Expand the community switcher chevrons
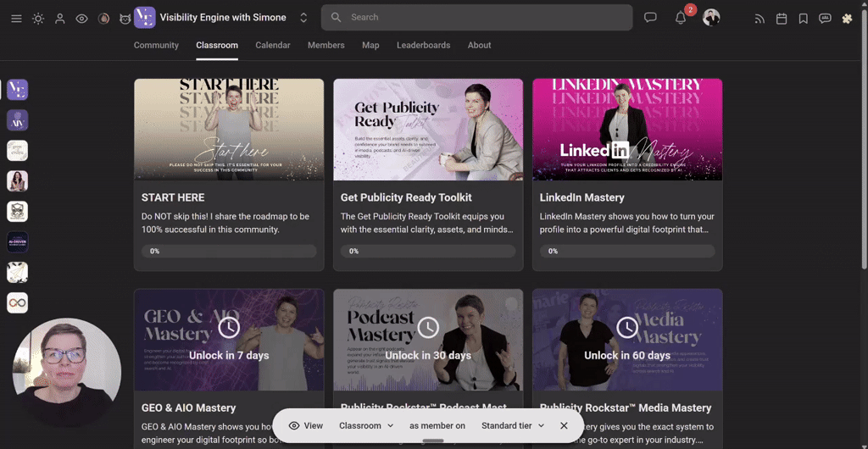This screenshot has width=868, height=449. tap(303, 18)
